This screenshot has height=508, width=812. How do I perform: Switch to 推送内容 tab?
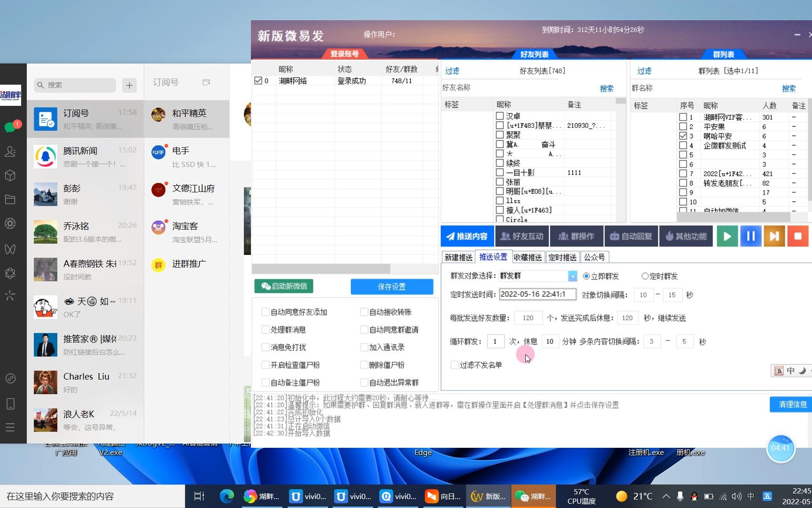pyautogui.click(x=467, y=236)
